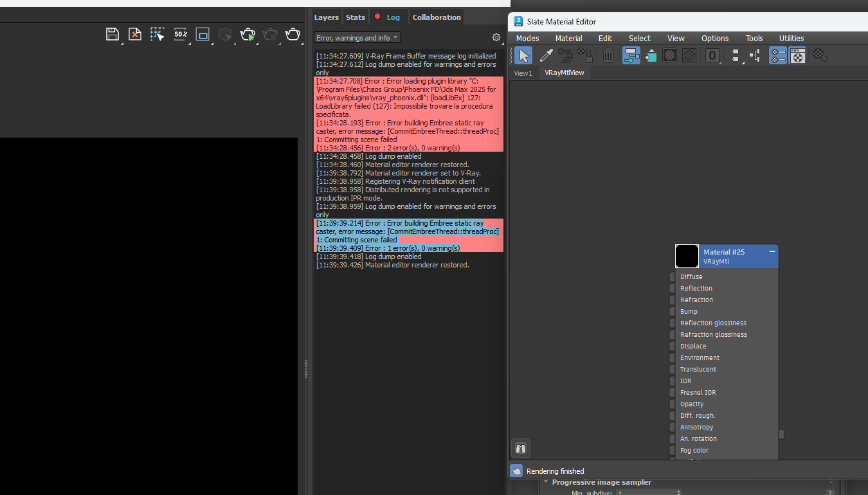The height and width of the screenshot is (495, 868).
Task: Click the 3ds Max icon in Slate title bar
Action: click(518, 22)
